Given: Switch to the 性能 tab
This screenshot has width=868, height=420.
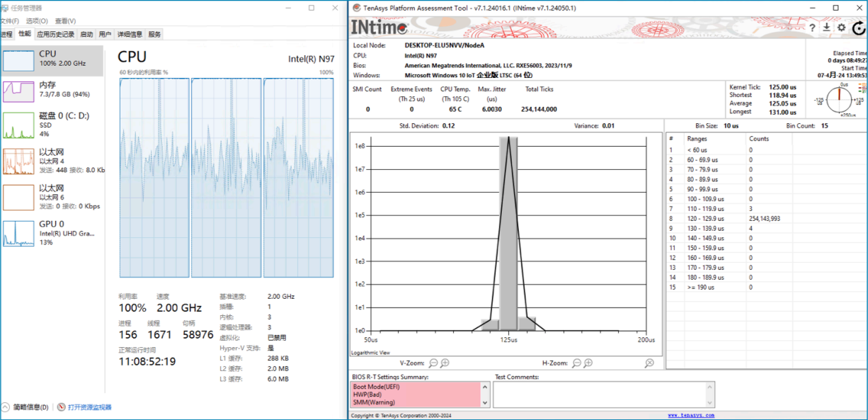Looking at the screenshot, I should [24, 34].
